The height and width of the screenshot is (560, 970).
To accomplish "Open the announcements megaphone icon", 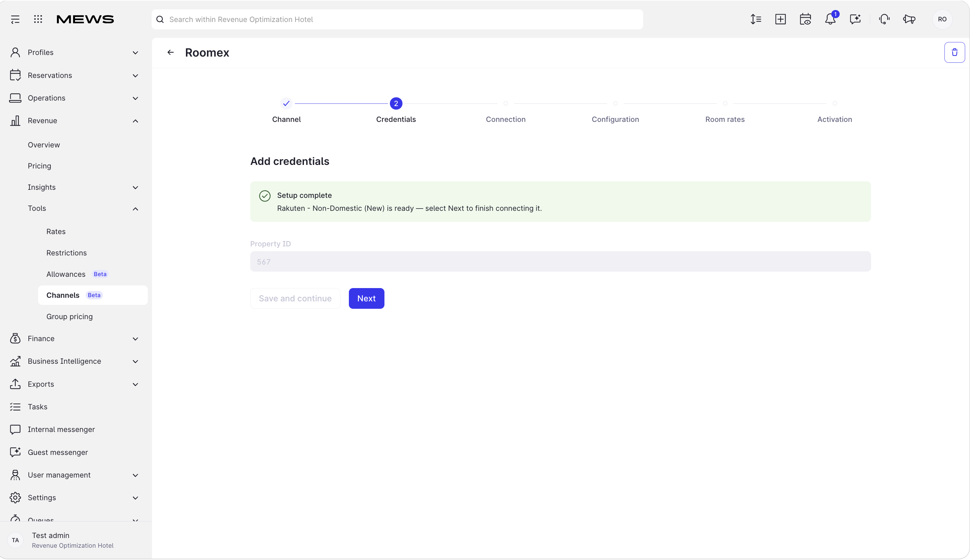I will [x=909, y=19].
